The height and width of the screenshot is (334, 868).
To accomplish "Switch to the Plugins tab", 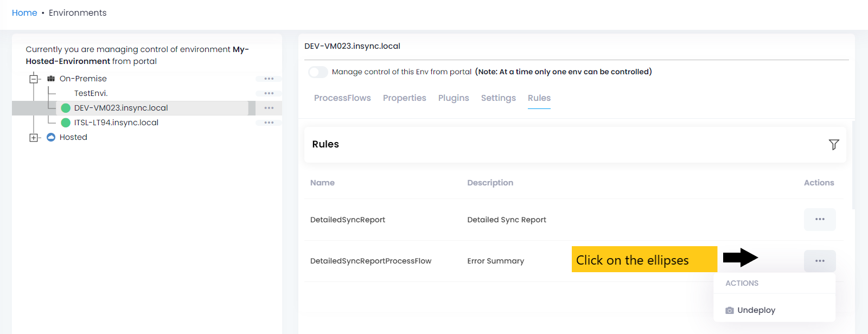I will coord(454,98).
